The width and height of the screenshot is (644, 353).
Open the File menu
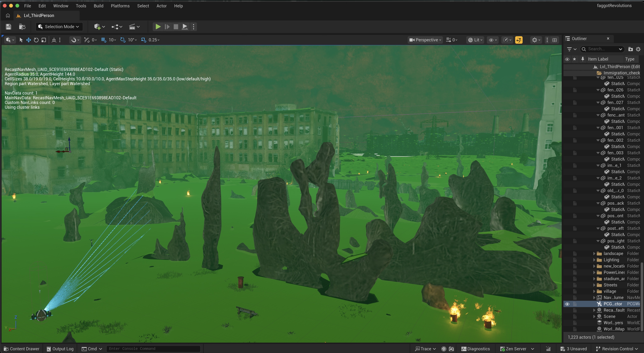28,6
